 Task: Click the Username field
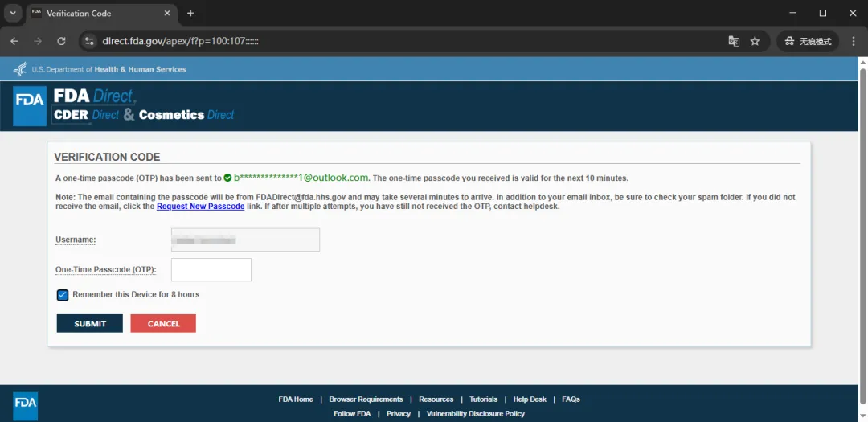click(x=245, y=240)
